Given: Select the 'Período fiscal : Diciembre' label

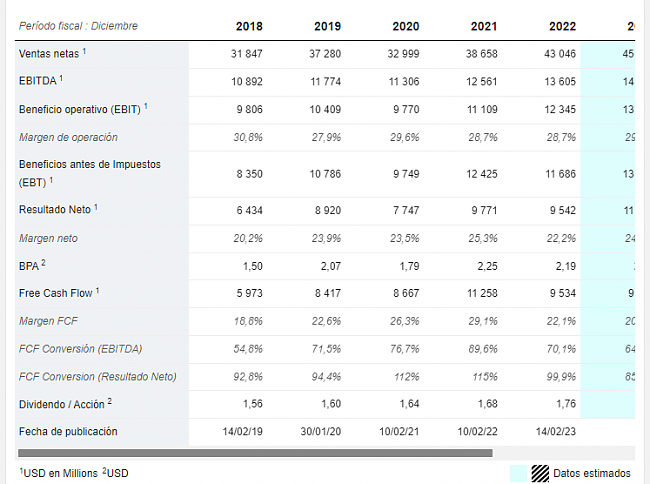Looking at the screenshot, I should (x=78, y=26).
